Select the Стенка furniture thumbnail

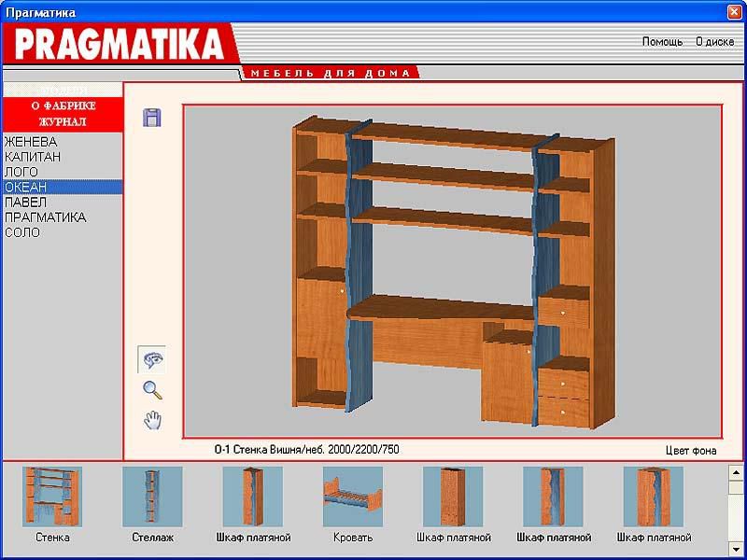coord(52,497)
